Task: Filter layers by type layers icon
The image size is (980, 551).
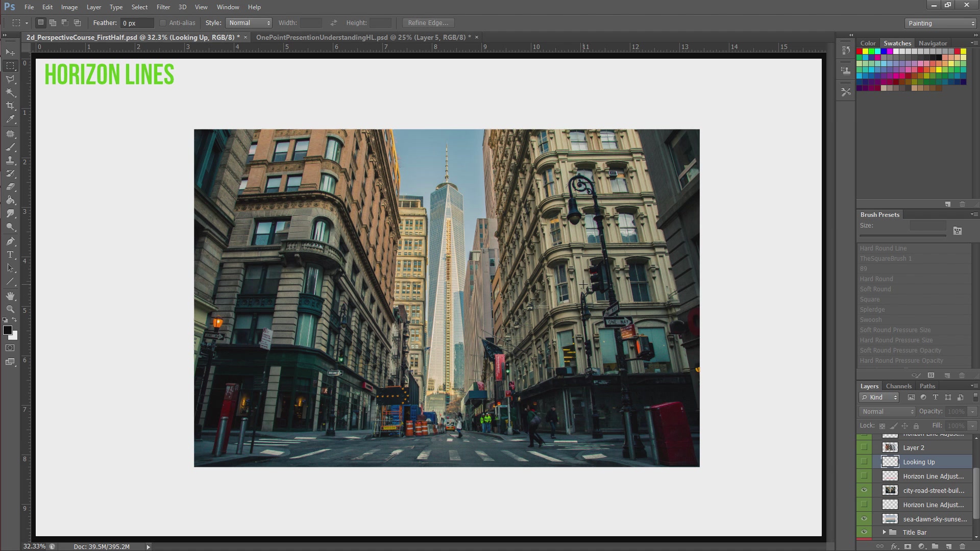Action: (936, 397)
